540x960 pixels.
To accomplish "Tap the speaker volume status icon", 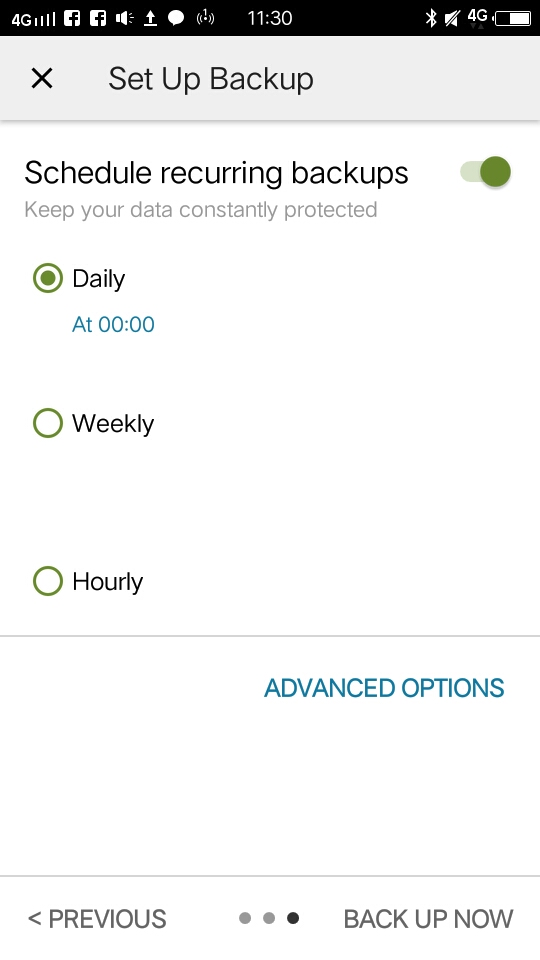I will [124, 18].
